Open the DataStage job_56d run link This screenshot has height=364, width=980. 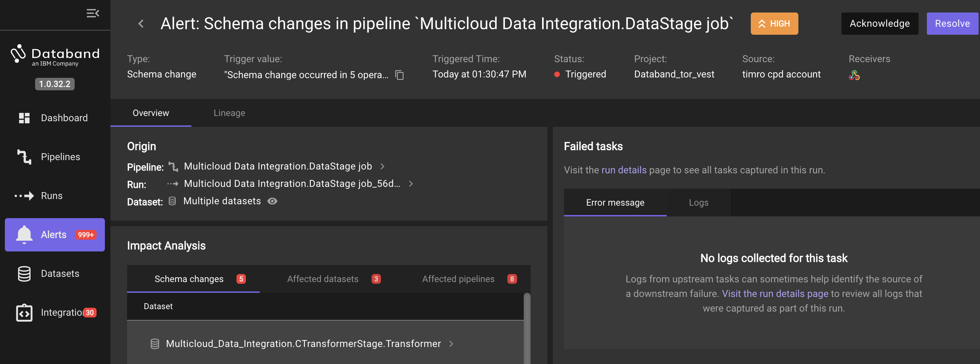tap(292, 184)
